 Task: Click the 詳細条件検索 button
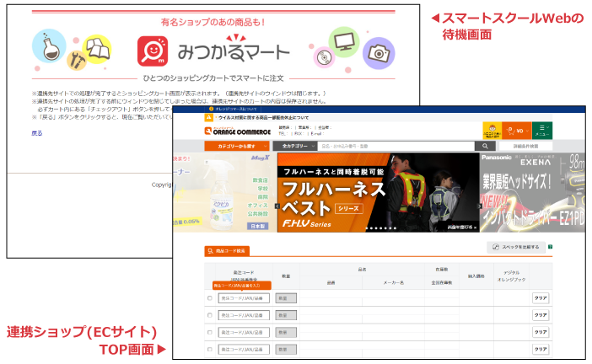[525, 146]
